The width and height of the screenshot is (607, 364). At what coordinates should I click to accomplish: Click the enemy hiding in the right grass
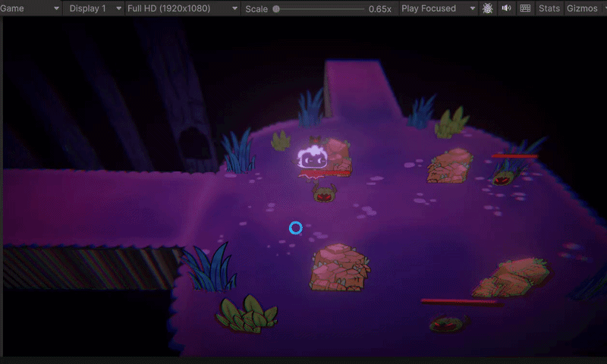503,179
